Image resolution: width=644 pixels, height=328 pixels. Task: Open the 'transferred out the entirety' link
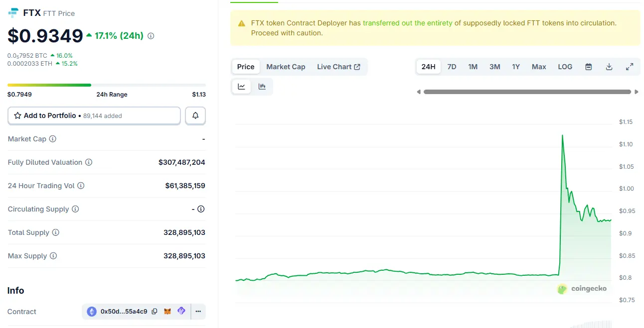[x=407, y=23]
